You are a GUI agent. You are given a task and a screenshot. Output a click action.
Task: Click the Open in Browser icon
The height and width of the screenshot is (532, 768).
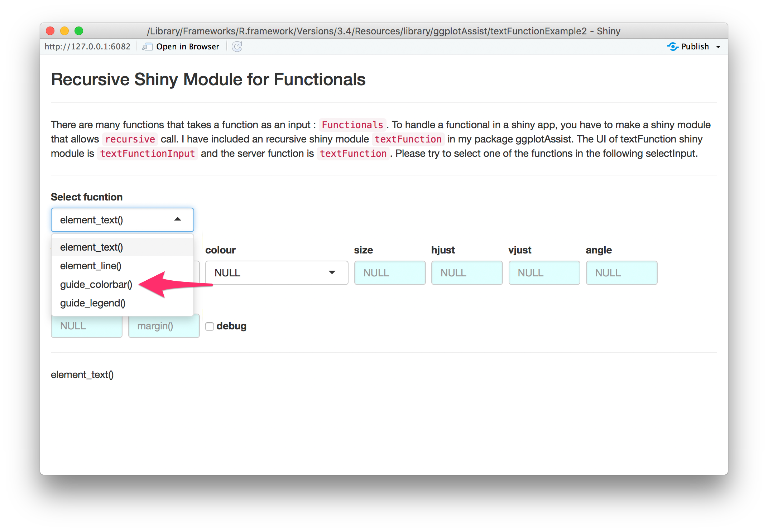(147, 47)
